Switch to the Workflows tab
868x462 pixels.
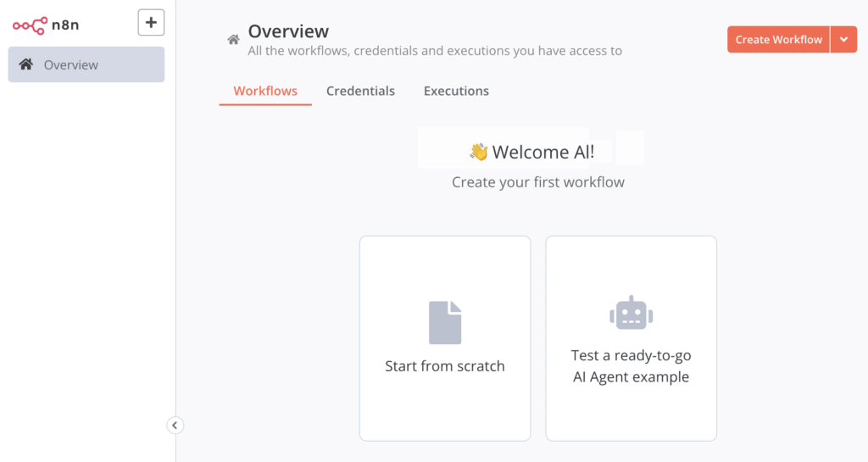point(265,91)
